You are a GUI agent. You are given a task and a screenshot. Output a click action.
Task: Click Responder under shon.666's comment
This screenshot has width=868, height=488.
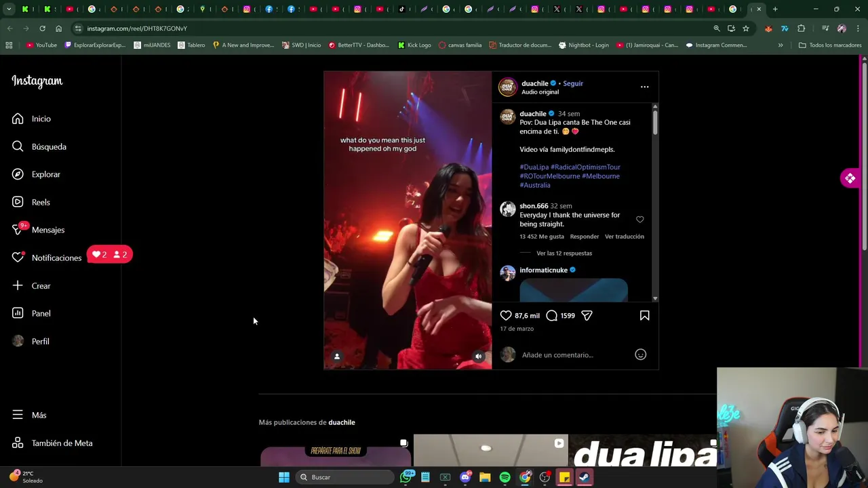(x=585, y=237)
